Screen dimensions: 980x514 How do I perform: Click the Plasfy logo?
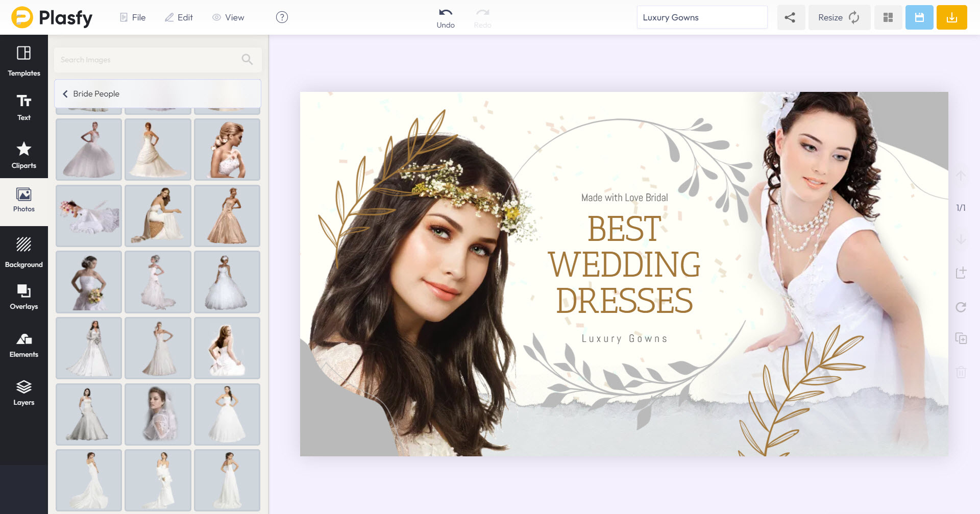point(52,17)
